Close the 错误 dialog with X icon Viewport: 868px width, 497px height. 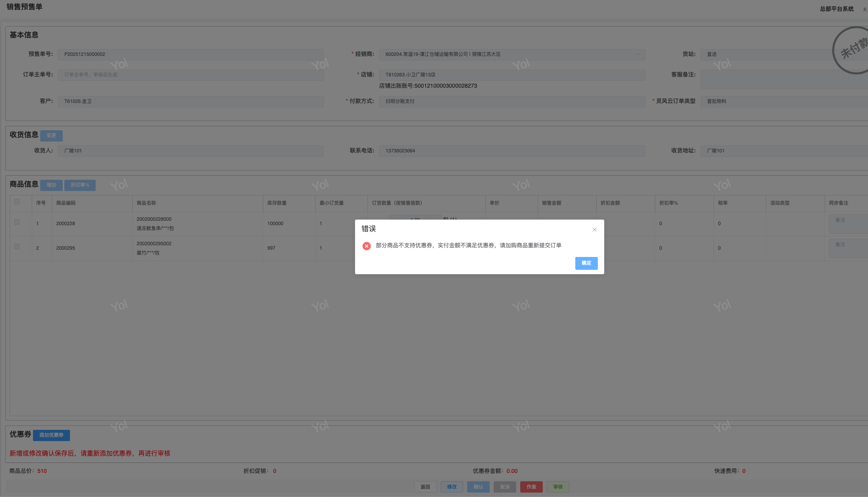click(594, 230)
